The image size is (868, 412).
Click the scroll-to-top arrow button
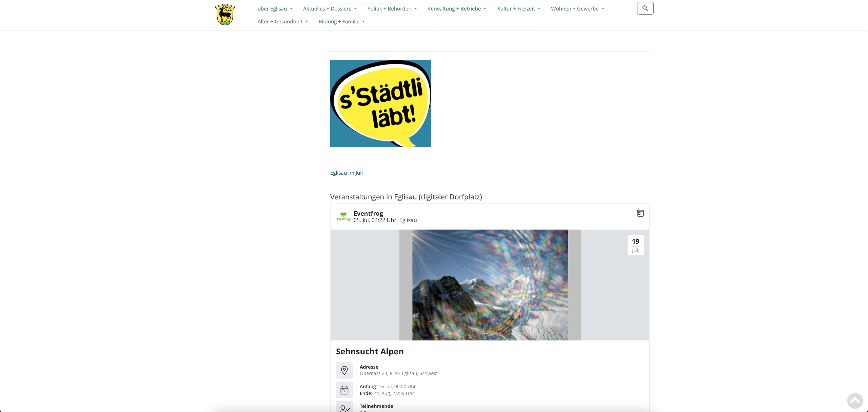855,401
